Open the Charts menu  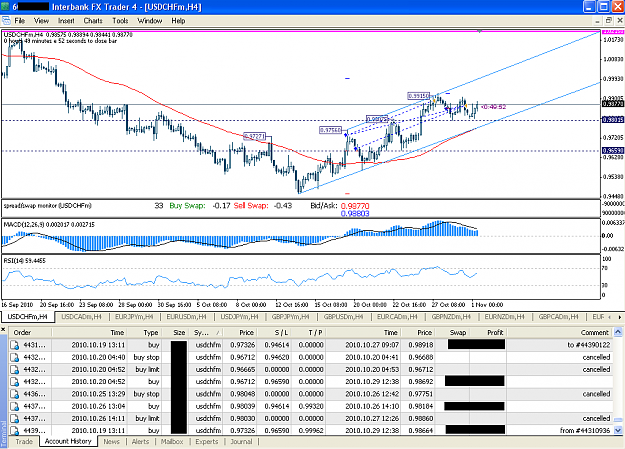pyautogui.click(x=93, y=21)
